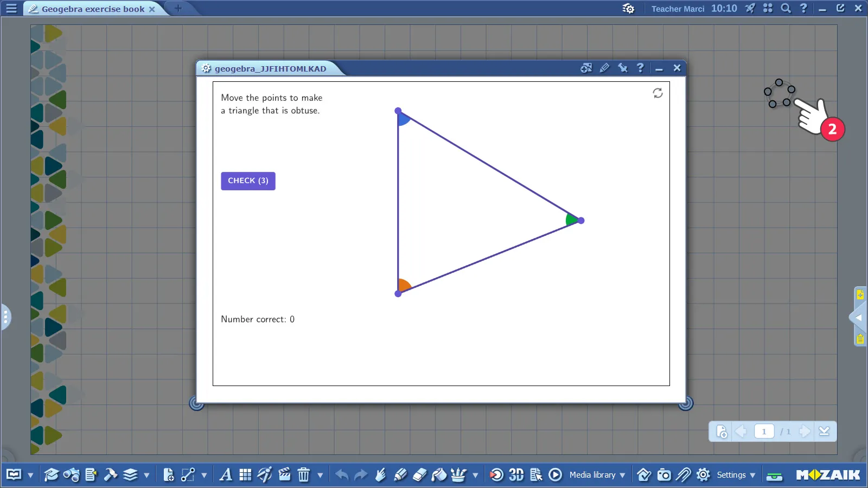Click the CHECK (3) button
Image resolution: width=868 pixels, height=488 pixels.
(248, 181)
